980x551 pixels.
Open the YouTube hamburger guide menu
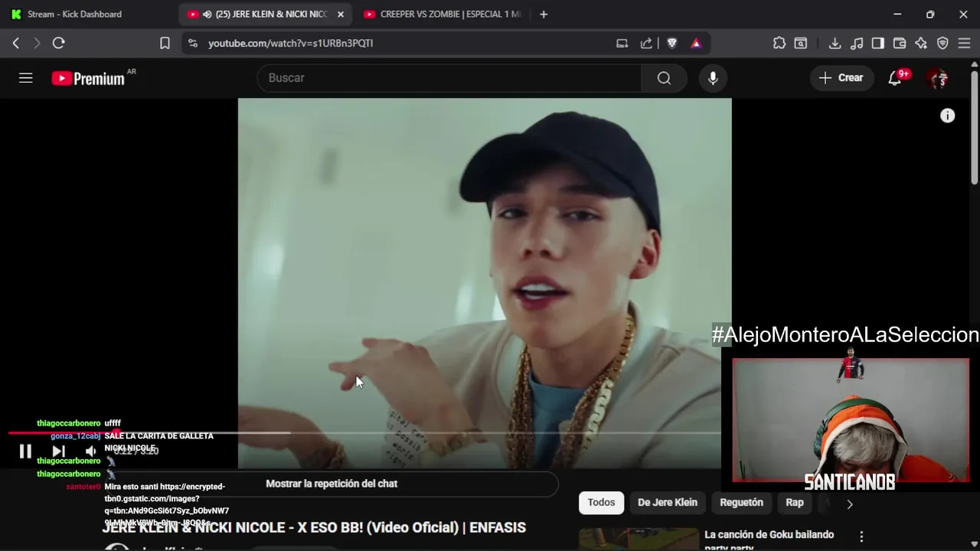[26, 78]
